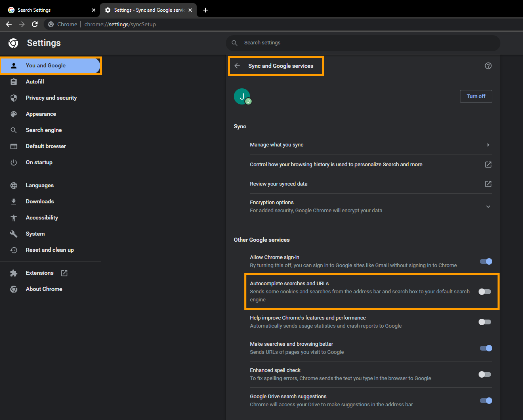Image resolution: width=523 pixels, height=420 pixels.
Task: Expand Manage what you sync arrow
Action: (x=488, y=145)
